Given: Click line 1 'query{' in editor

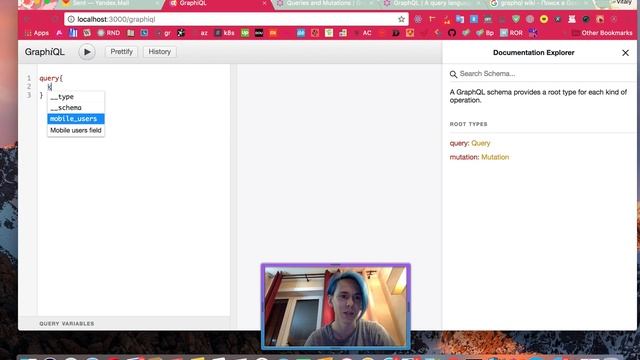Looking at the screenshot, I should click(x=51, y=78).
